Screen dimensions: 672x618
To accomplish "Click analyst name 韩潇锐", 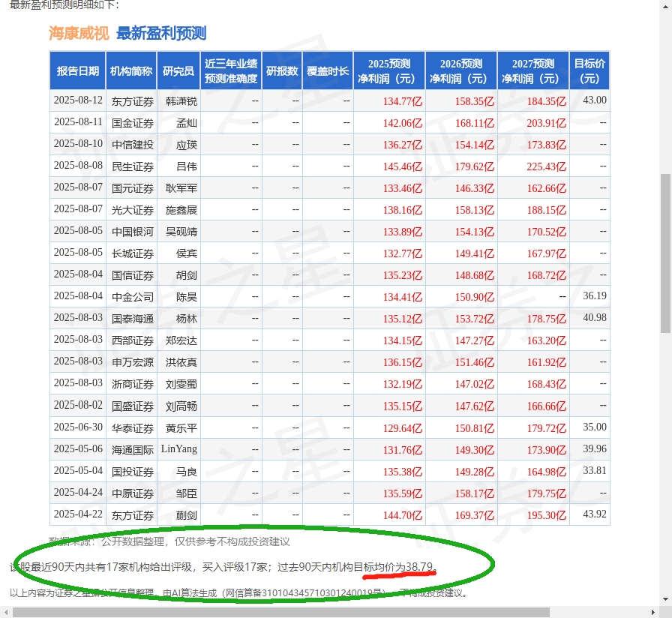I will click(181, 101).
